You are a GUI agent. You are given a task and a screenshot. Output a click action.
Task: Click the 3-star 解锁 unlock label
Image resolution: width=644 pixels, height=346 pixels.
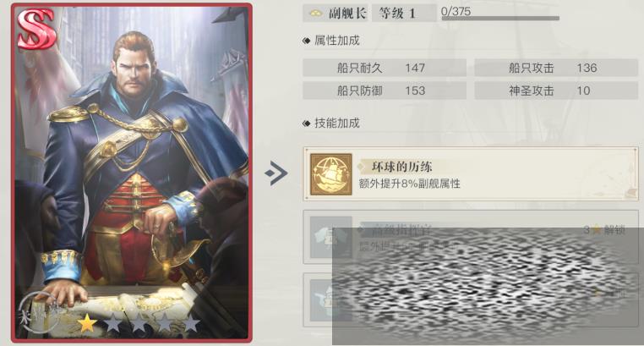pos(604,230)
